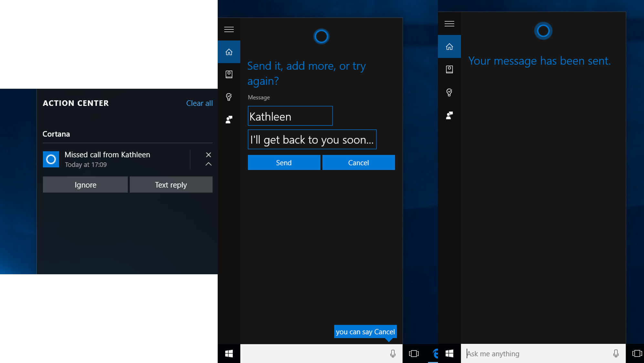The height and width of the screenshot is (363, 644).
Task: Expand the right panel's hamburger menu
Action: (449, 24)
